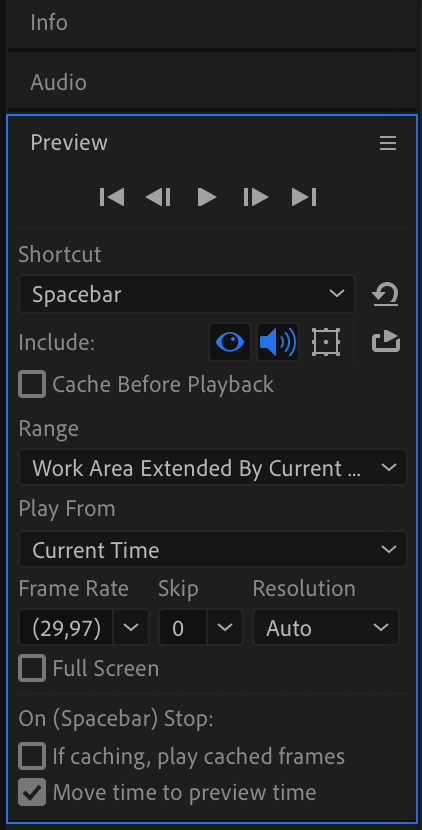Uncheck Move time to preview time
The image size is (422, 830).
32,792
